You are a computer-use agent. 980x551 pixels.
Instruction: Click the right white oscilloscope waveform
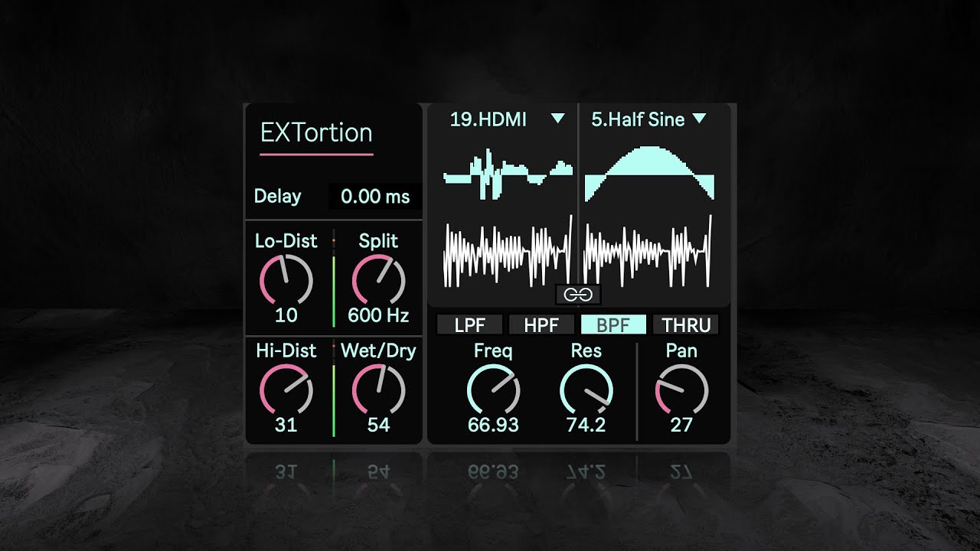(649, 251)
